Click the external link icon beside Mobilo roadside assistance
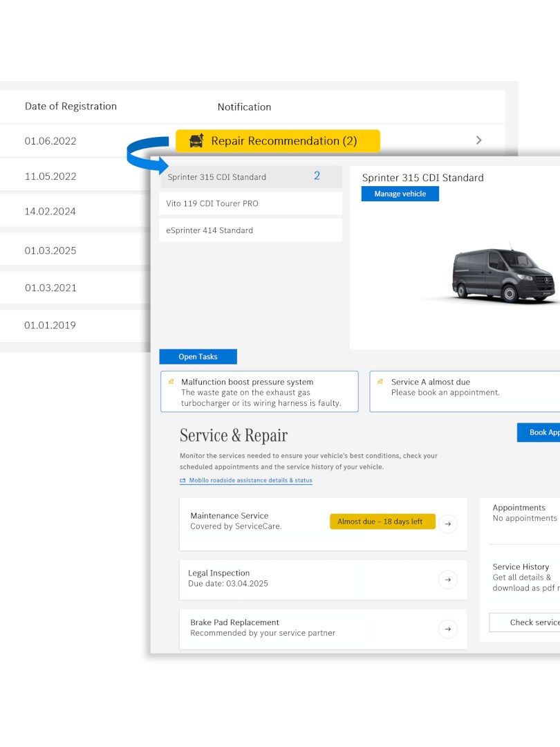 pyautogui.click(x=182, y=480)
